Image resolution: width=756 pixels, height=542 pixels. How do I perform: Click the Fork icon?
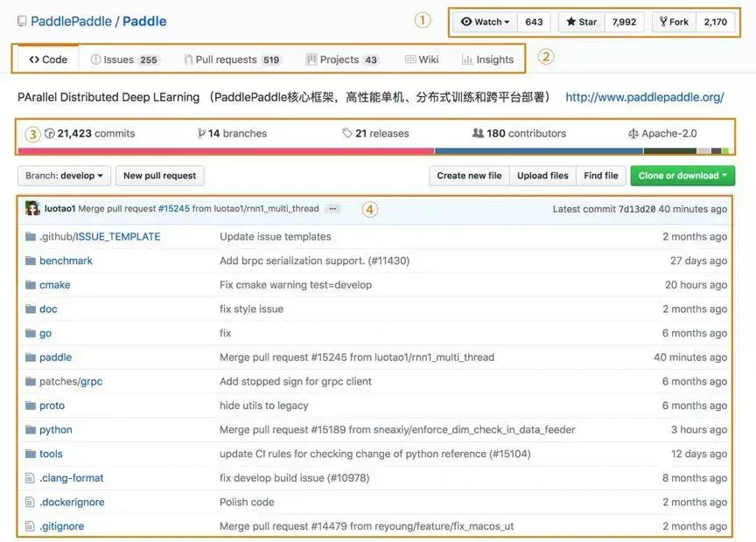664,21
